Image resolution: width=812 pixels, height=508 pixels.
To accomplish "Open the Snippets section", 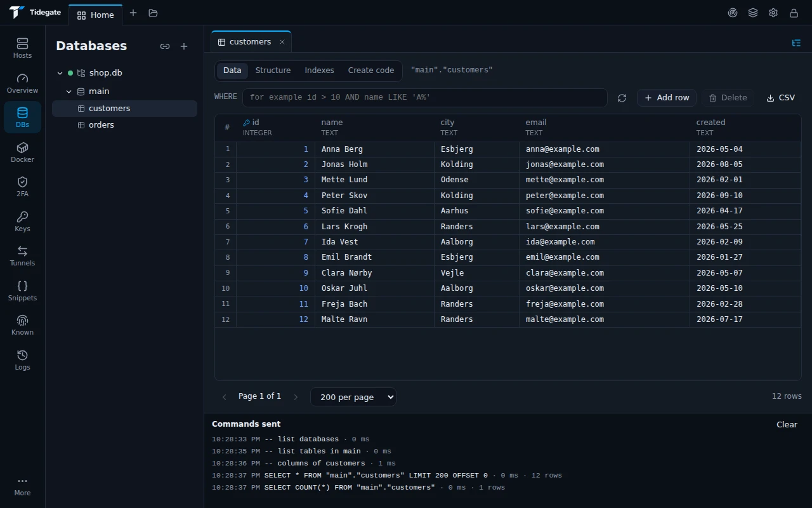I will [22, 291].
